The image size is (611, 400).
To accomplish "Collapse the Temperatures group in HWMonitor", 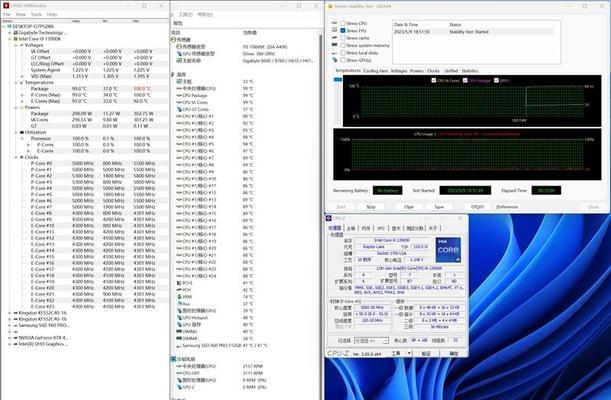I will 16,83.
